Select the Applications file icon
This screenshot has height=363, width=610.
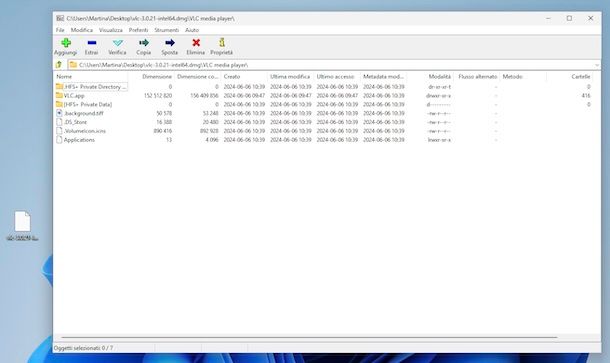point(59,140)
